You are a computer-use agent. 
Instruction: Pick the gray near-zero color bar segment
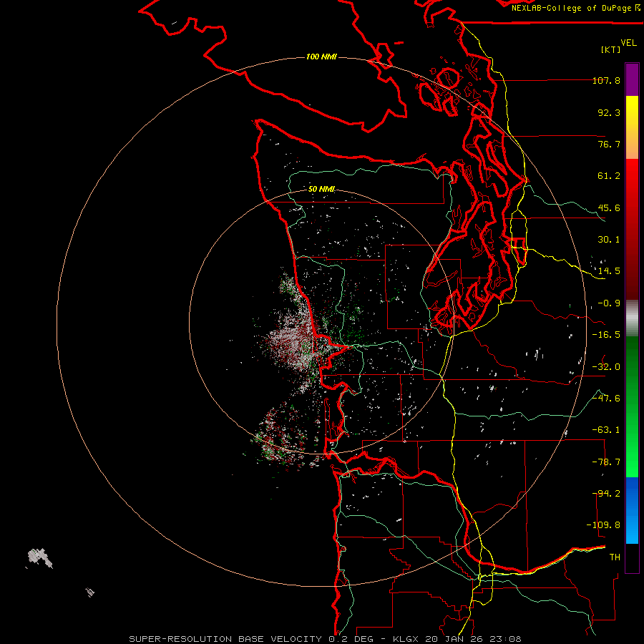click(x=632, y=318)
